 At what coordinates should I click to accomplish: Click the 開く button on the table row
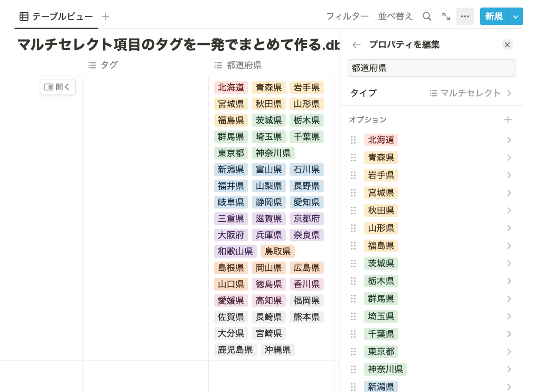coord(58,87)
